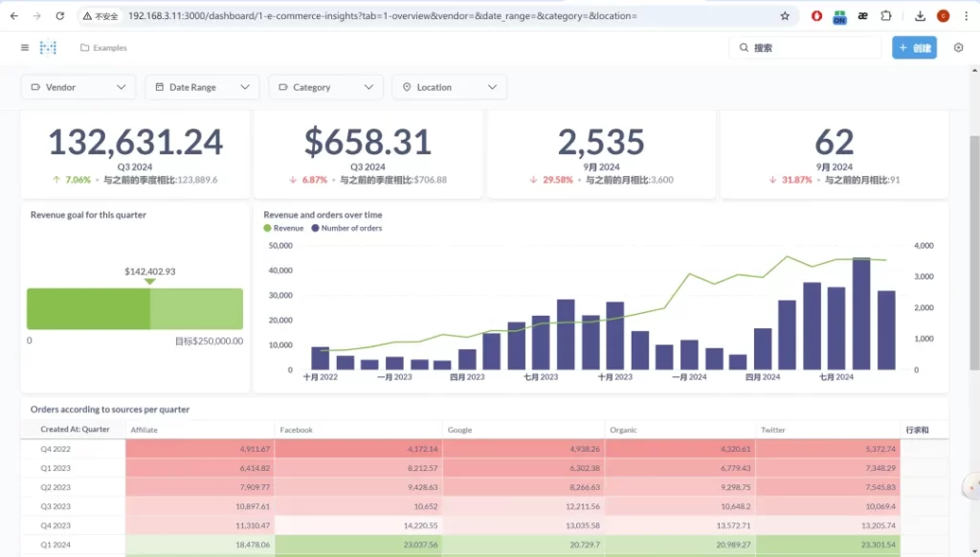Toggle the Number of orders legend dot

point(316,229)
